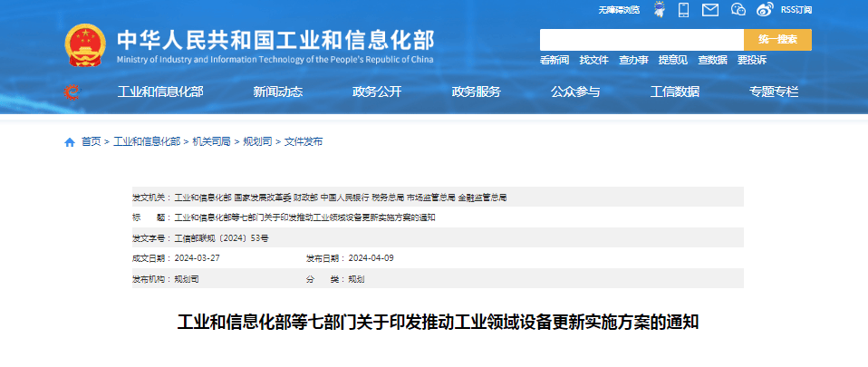Subscribe via RSS订阅 link
This screenshot has width=868, height=367.
click(796, 9)
